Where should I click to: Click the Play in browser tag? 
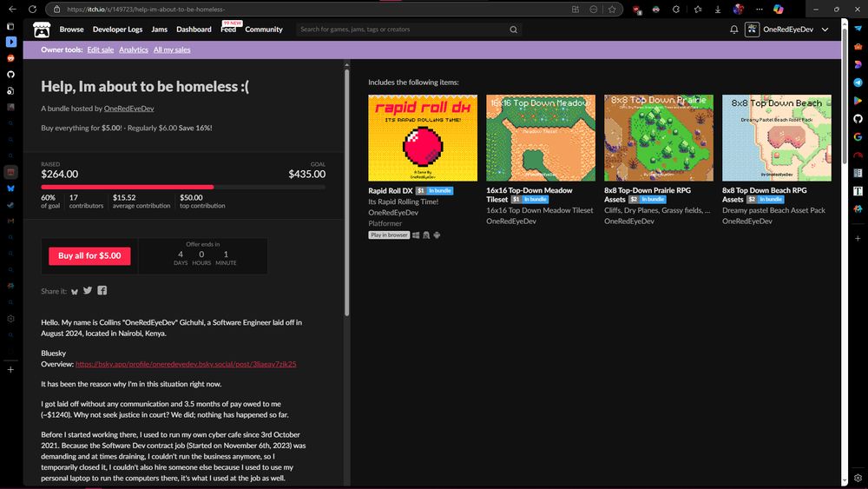tap(389, 235)
